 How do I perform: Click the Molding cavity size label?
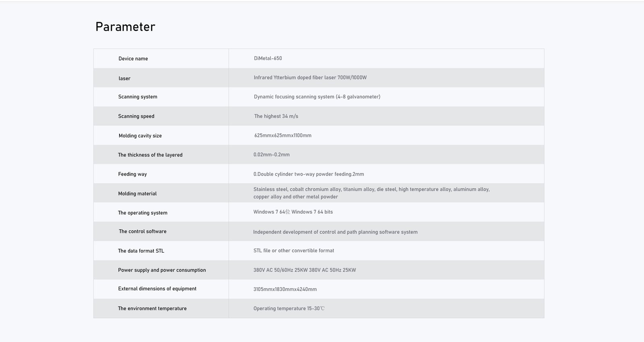140,136
